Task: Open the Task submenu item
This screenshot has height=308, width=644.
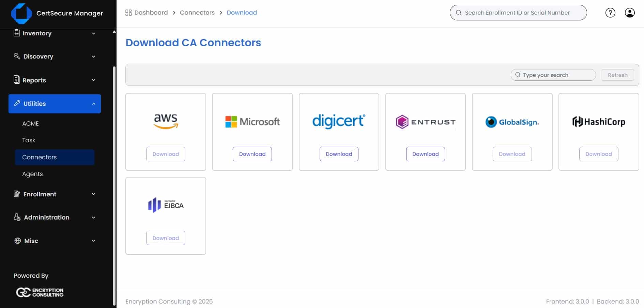Action: 29,140
